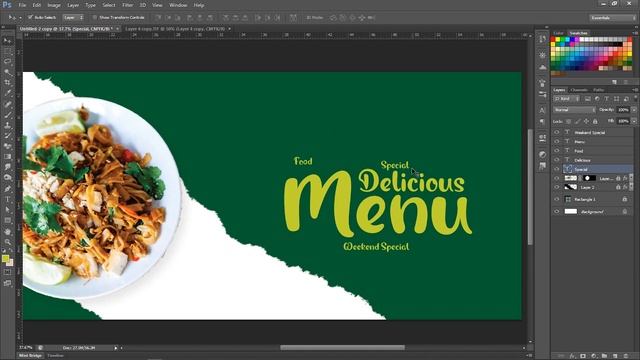Hide the Menu text layer
This screenshot has width=640, height=360.
coord(557,141)
